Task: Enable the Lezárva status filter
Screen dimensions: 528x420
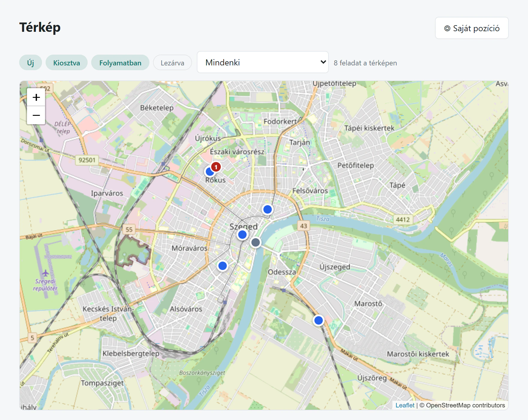Action: coord(172,63)
